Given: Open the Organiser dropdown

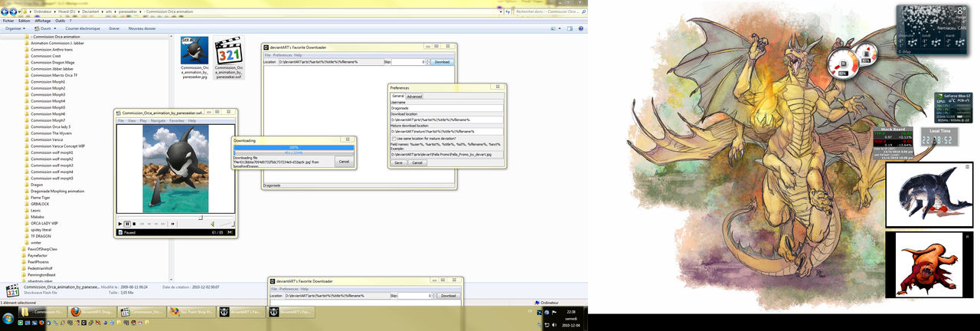Looking at the screenshot, I should (x=15, y=28).
